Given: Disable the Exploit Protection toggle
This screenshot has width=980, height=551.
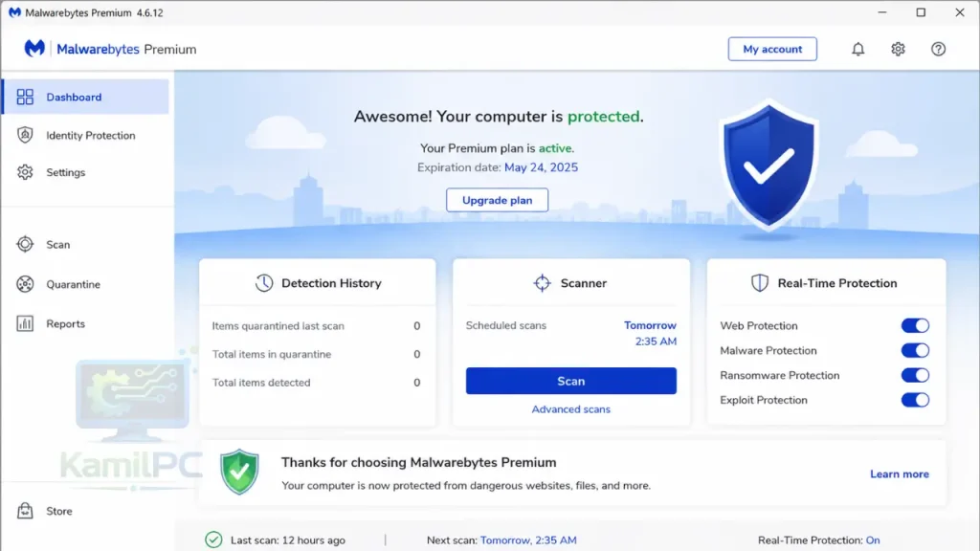Looking at the screenshot, I should [x=915, y=400].
